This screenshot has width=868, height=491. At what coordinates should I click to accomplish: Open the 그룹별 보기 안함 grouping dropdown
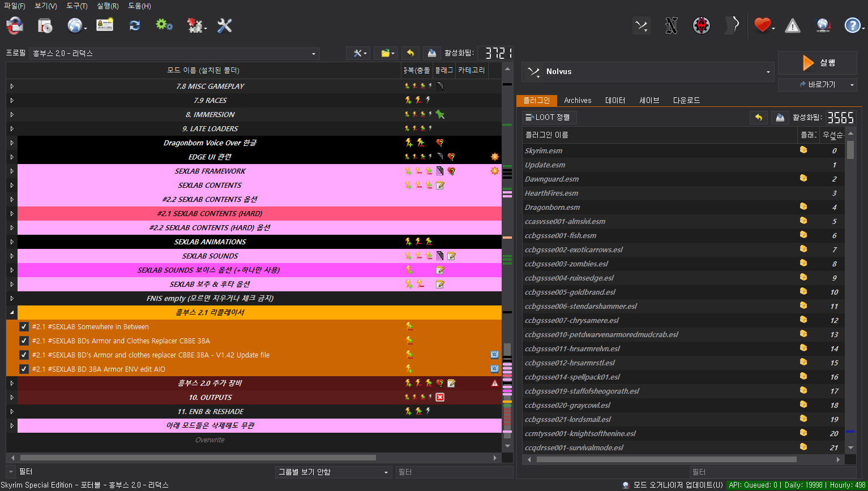[333, 472]
